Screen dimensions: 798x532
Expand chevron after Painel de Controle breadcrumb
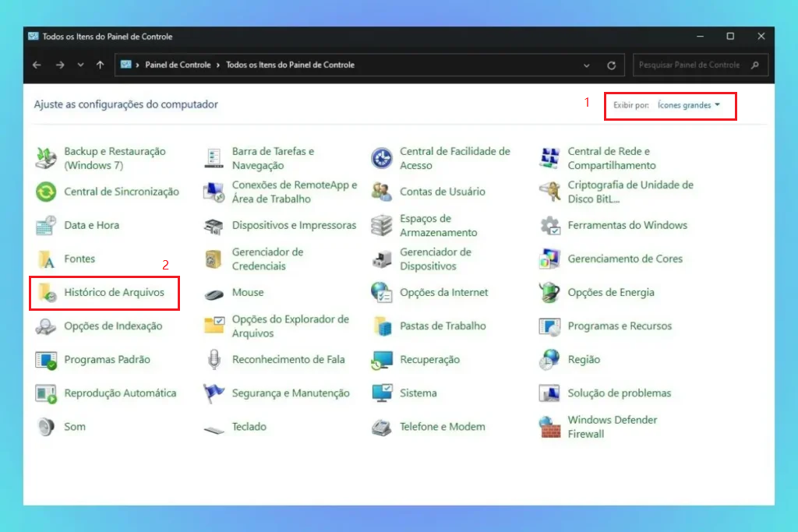click(218, 65)
